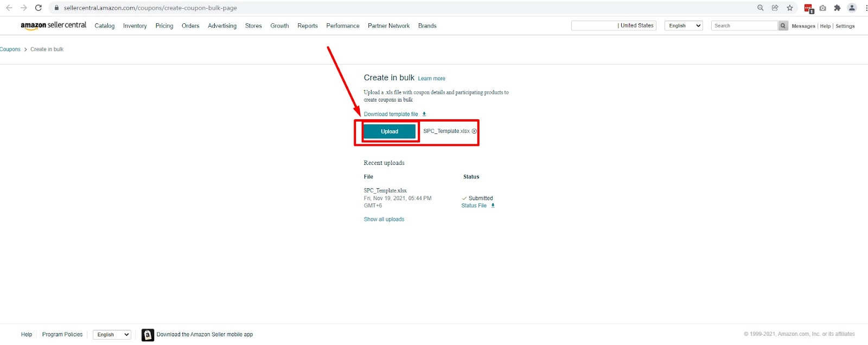Click the Learn more link
The image size is (868, 345).
[x=431, y=79]
